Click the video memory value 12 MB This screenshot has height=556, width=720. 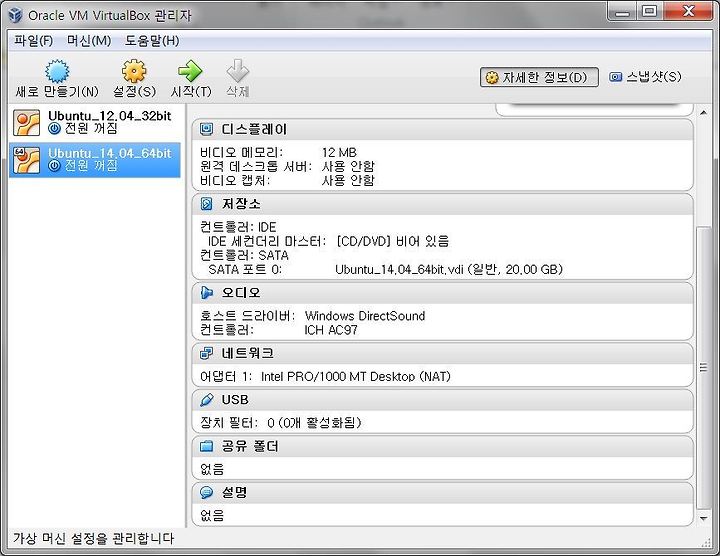(x=339, y=152)
